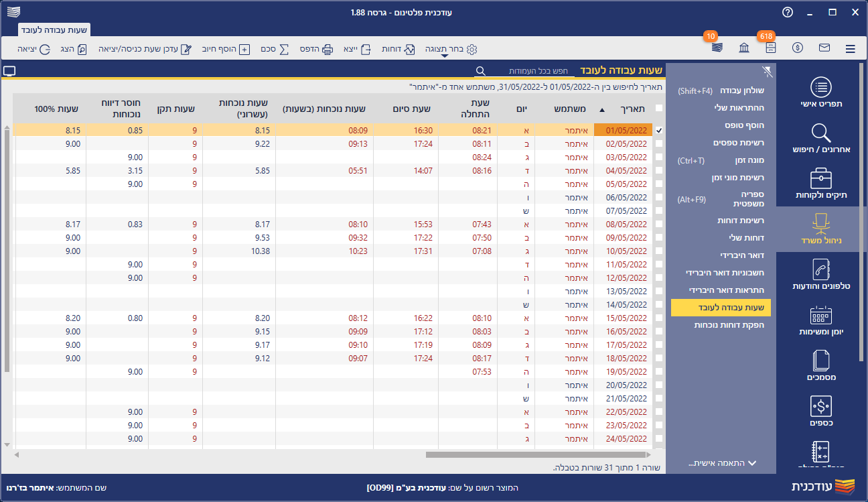Click the search magnifier in columns search
868x502 pixels.
[x=480, y=70]
